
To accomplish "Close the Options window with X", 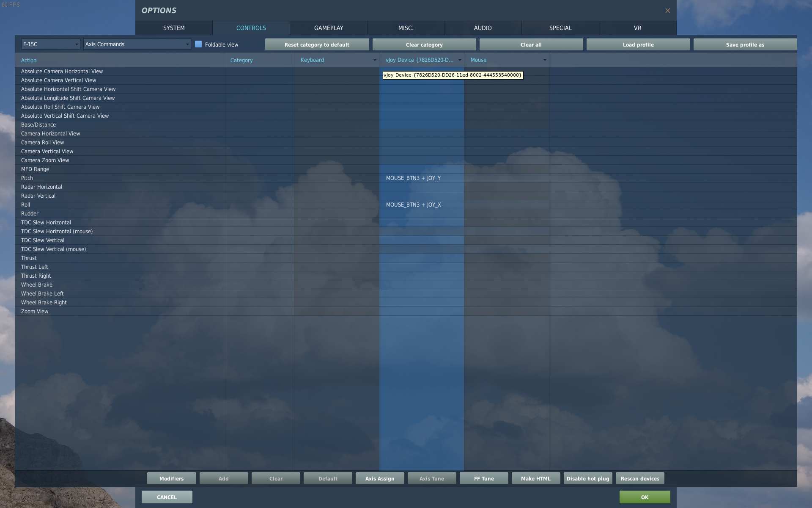I will pos(667,11).
